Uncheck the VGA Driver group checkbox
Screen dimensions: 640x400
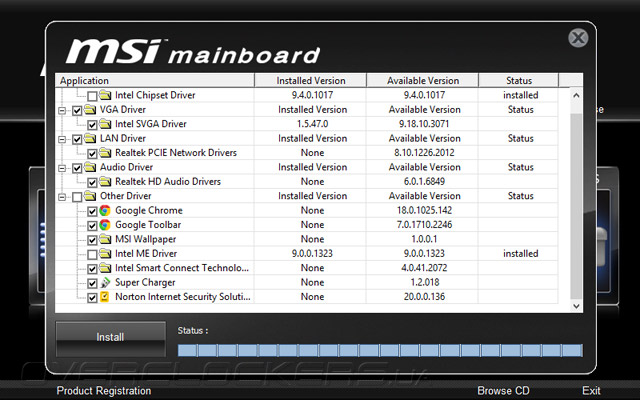77,110
